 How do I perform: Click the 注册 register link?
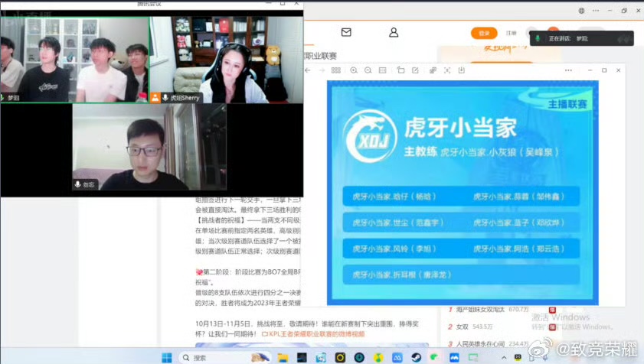(512, 33)
